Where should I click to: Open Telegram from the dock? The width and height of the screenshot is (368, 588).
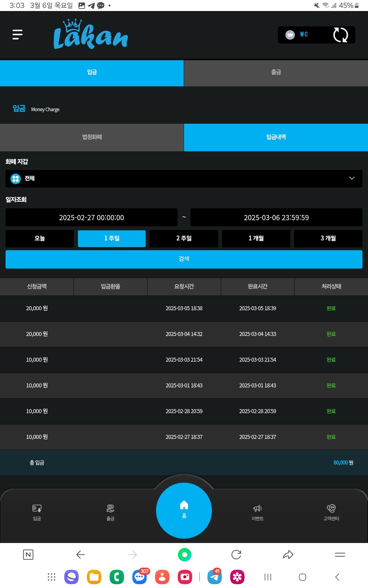point(215,577)
